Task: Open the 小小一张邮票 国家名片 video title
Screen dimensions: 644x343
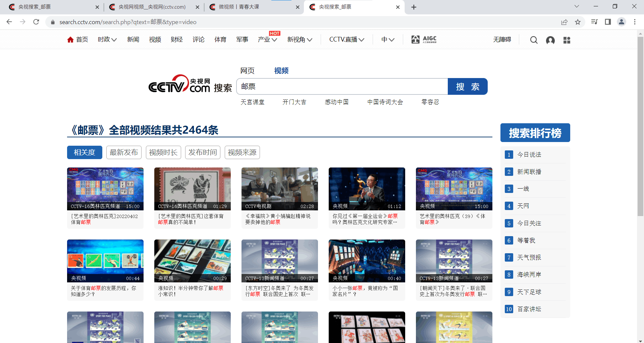Action: coord(365,291)
